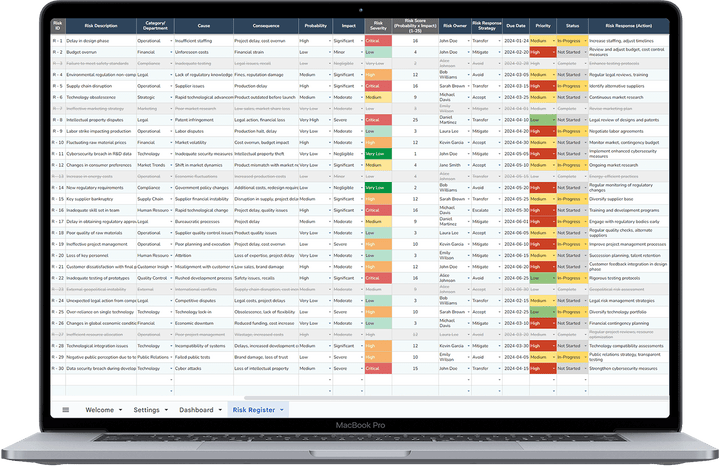Image resolution: width=720 pixels, height=466 pixels.
Task: Select the Due Date column header
Action: point(516,26)
